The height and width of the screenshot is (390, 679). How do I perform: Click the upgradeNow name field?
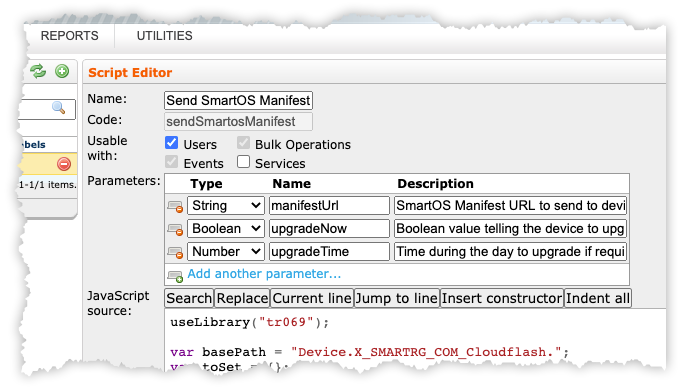pyautogui.click(x=329, y=228)
